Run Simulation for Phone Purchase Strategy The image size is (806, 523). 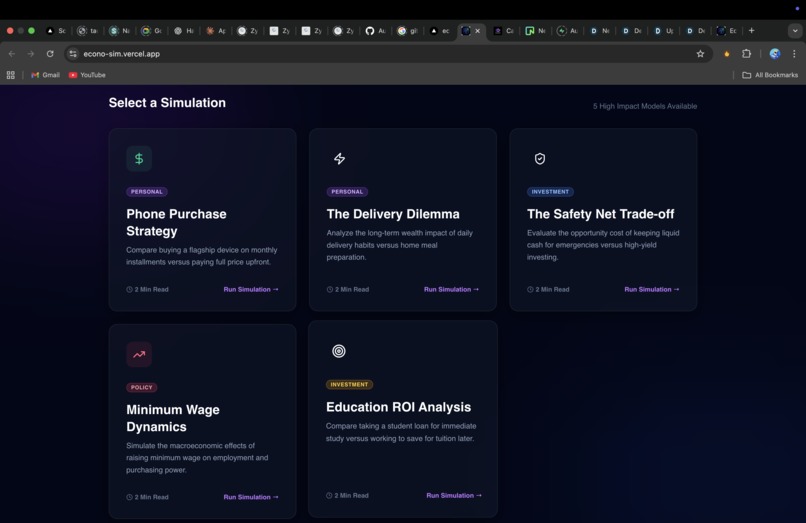coord(251,290)
